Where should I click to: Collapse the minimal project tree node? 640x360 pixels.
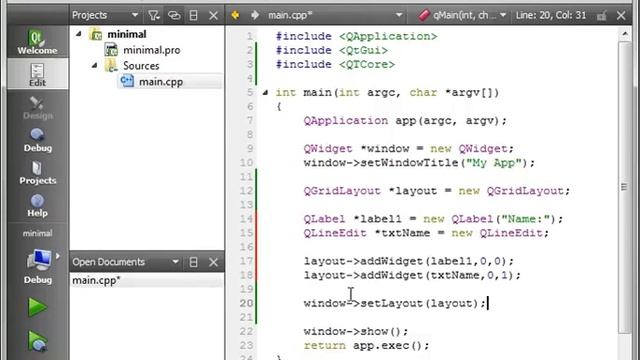click(x=79, y=34)
